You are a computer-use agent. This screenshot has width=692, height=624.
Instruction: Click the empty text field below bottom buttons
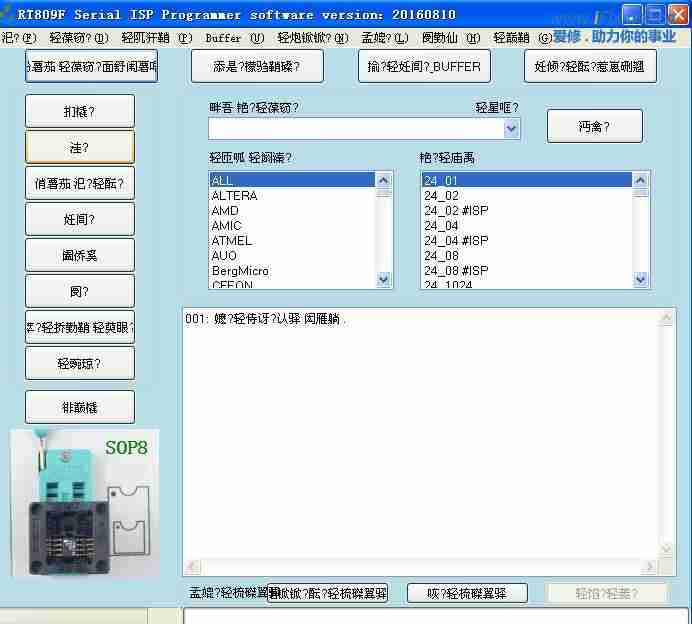click(x=436, y=616)
